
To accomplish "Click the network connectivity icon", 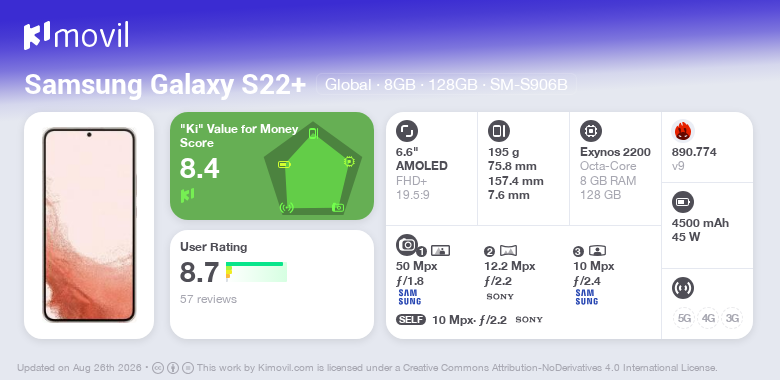I will pos(683,287).
